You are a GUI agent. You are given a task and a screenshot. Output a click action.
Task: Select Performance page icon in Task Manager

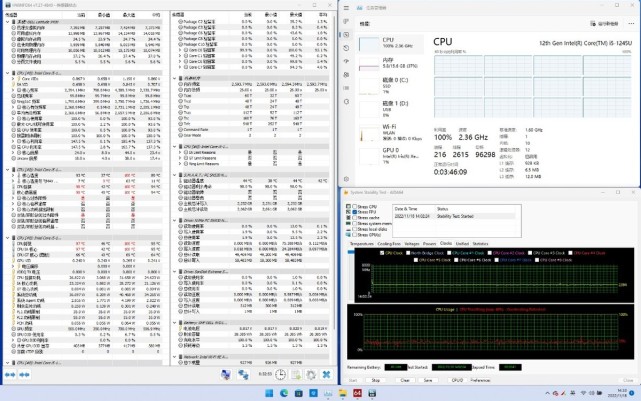click(346, 35)
